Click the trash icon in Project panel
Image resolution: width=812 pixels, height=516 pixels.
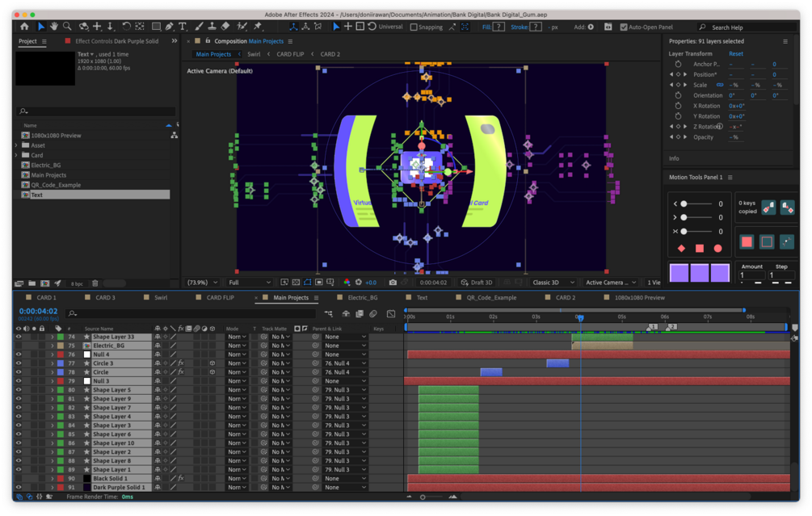click(x=95, y=283)
